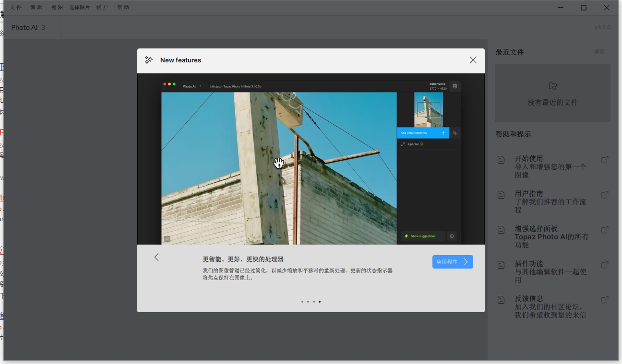The height and width of the screenshot is (364, 622).
Task: Maximize the Photo AI window
Action: click(584, 7)
